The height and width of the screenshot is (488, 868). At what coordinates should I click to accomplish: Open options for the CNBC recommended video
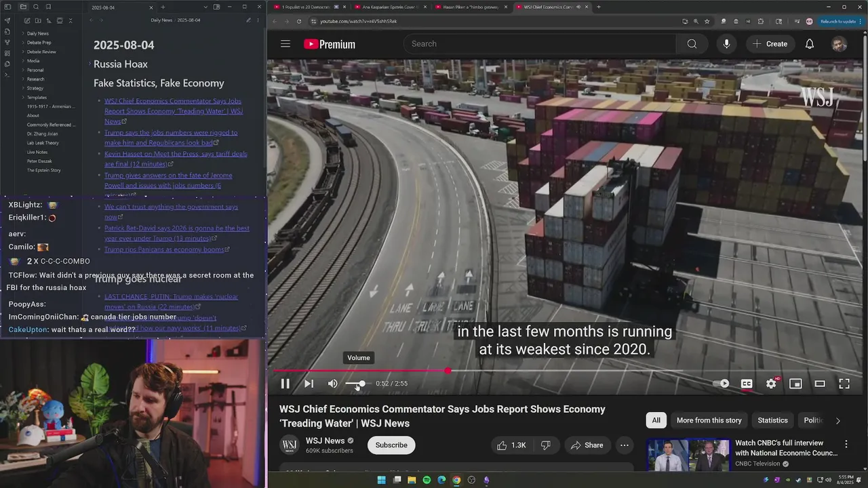(x=846, y=445)
